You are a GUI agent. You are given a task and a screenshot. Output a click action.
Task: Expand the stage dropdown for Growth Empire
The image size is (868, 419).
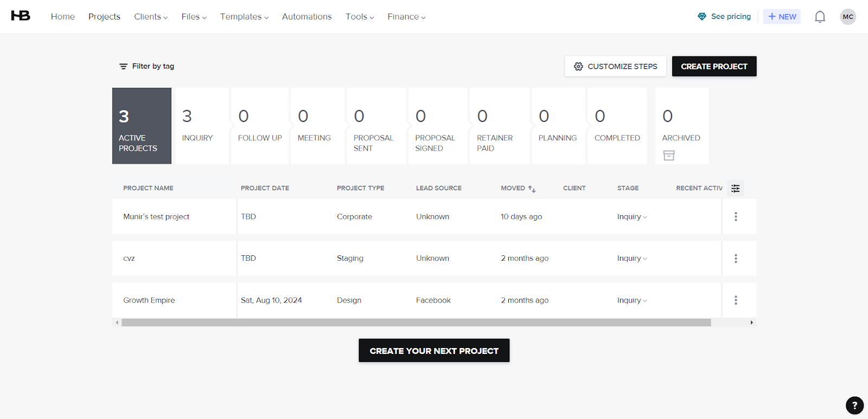point(632,300)
